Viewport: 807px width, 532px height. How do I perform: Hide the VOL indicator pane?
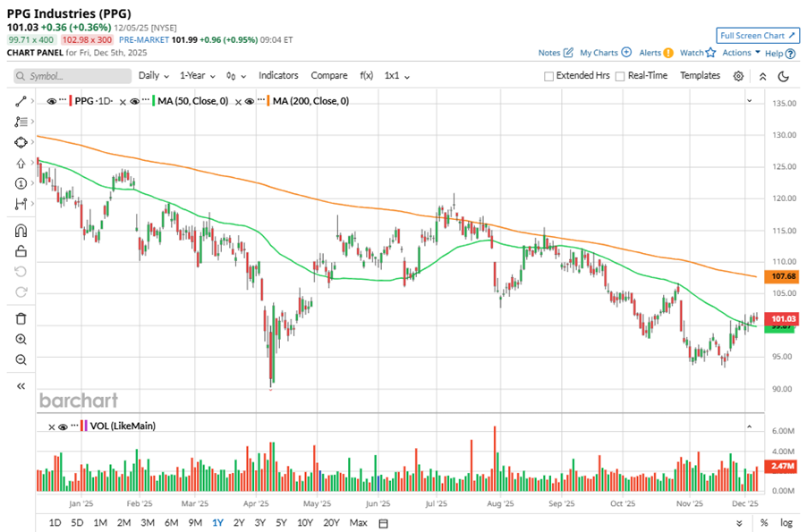tap(63, 426)
